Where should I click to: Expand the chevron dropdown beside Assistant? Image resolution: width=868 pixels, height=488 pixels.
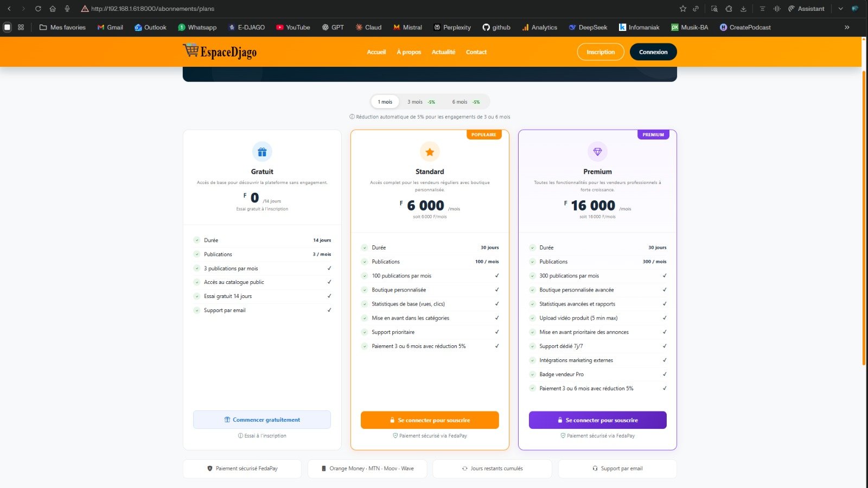pyautogui.click(x=840, y=9)
